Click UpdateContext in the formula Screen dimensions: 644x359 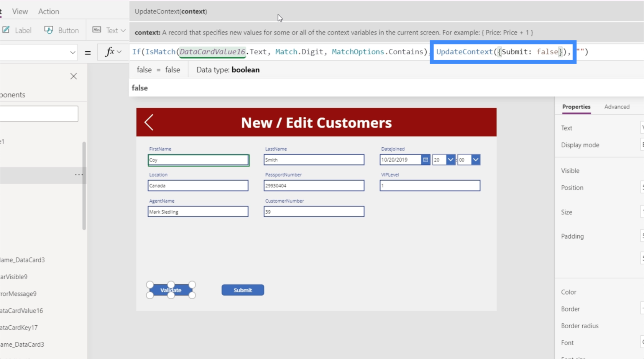(x=464, y=52)
